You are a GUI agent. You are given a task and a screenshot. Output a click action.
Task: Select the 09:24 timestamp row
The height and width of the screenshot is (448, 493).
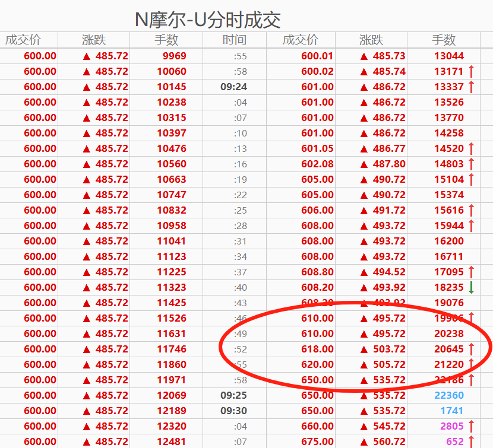click(234, 87)
